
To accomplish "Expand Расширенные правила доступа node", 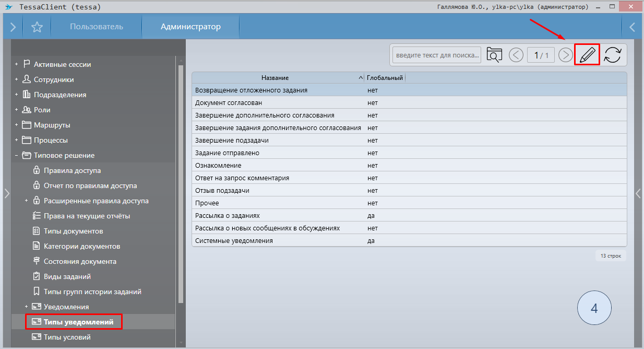I will coord(27,201).
